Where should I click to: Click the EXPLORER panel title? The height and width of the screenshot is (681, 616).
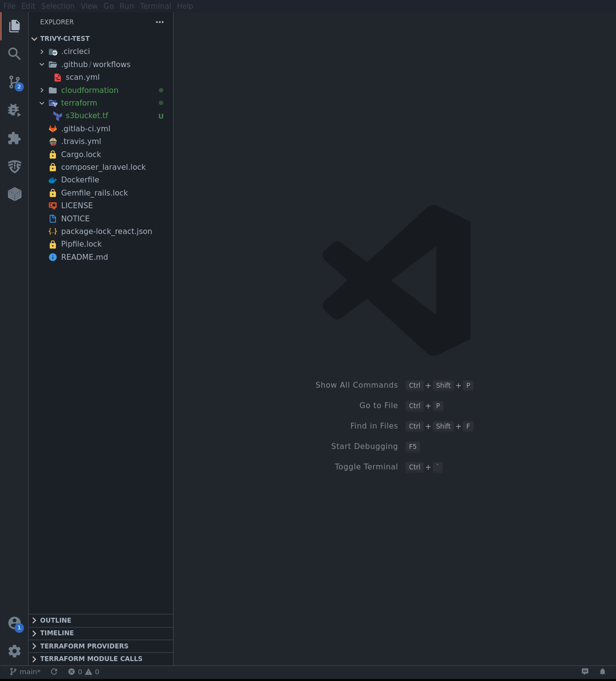pos(57,22)
